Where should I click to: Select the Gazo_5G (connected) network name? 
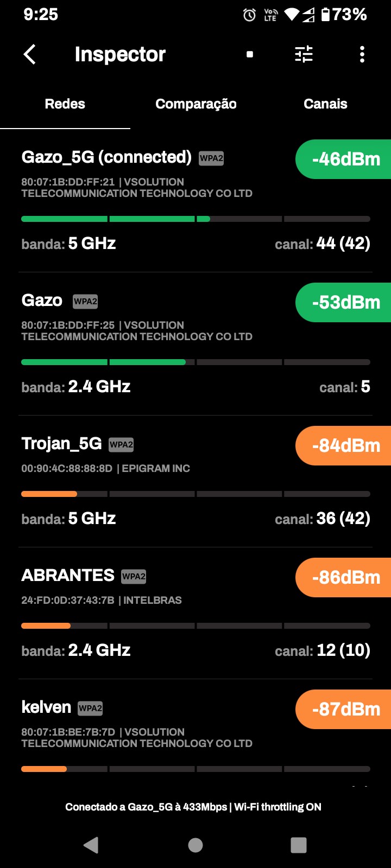(x=106, y=157)
